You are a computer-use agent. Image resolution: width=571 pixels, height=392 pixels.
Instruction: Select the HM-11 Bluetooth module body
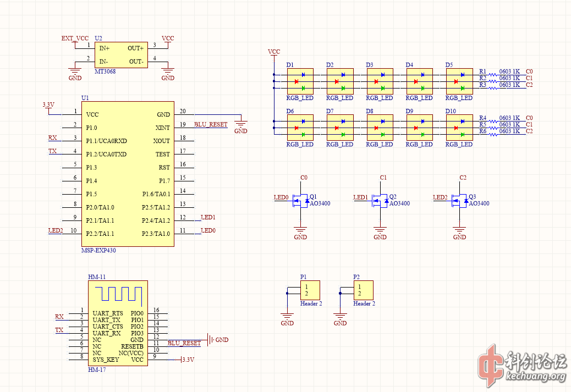click(118, 323)
